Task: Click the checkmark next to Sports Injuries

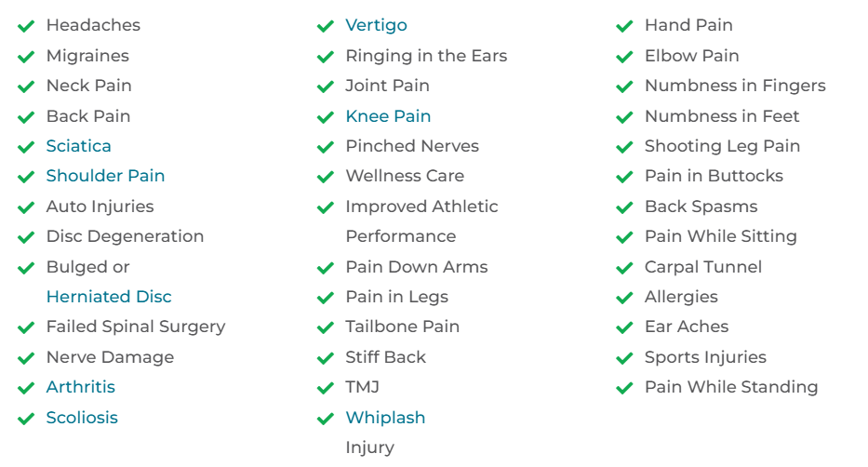Action: [x=624, y=358]
